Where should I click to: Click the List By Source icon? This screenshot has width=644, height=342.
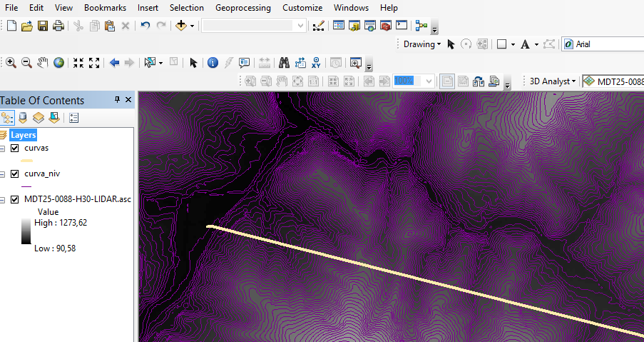pyautogui.click(x=23, y=118)
